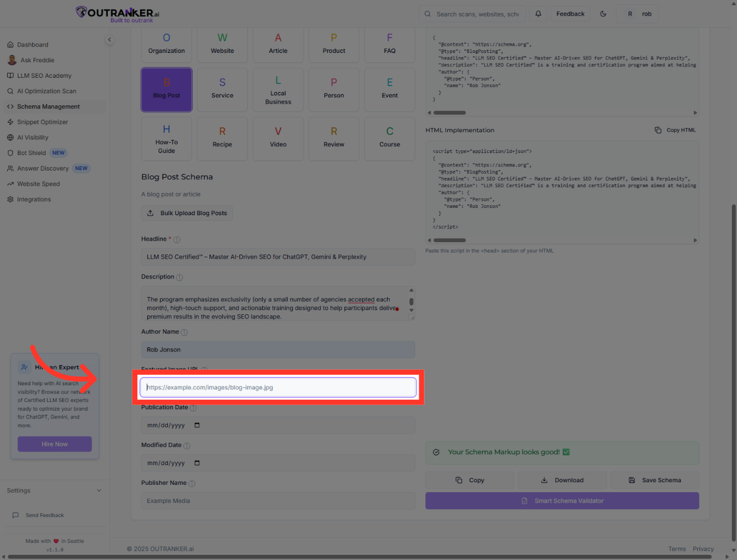Screen dimensions: 737x560
Task: Click Bulk Upload Blog Posts button
Action: (187, 213)
